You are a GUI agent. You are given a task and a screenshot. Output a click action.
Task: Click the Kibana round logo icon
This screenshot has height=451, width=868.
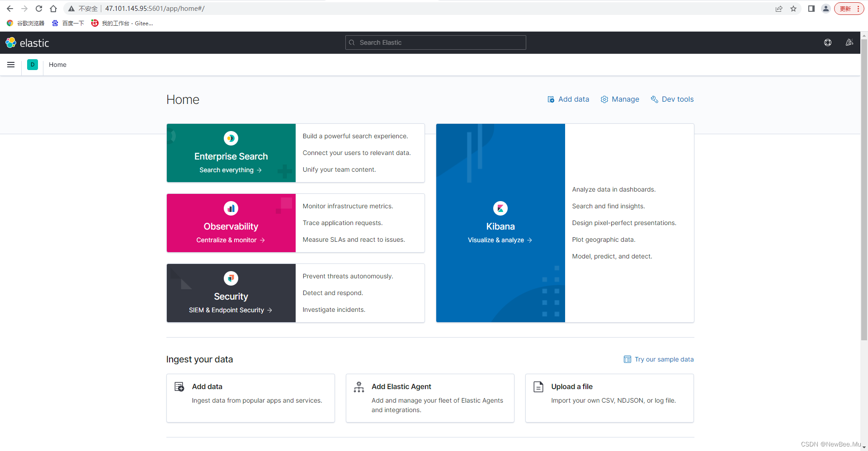point(500,208)
